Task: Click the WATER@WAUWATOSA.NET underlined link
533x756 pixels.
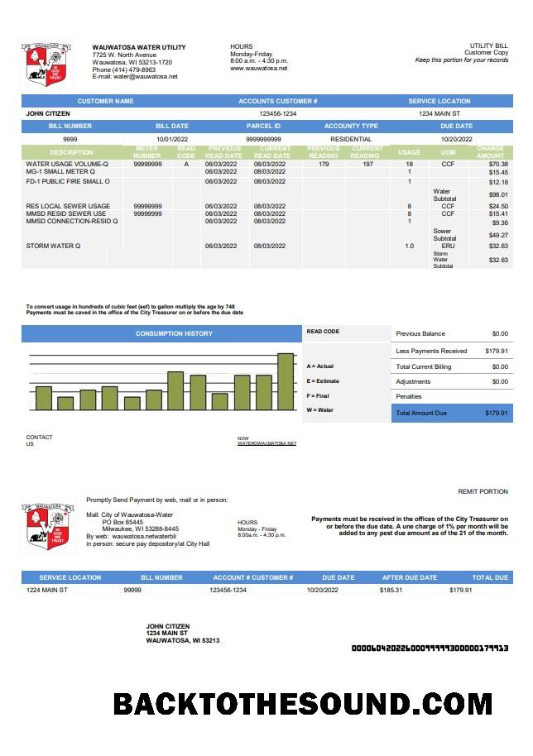Action: point(266,443)
